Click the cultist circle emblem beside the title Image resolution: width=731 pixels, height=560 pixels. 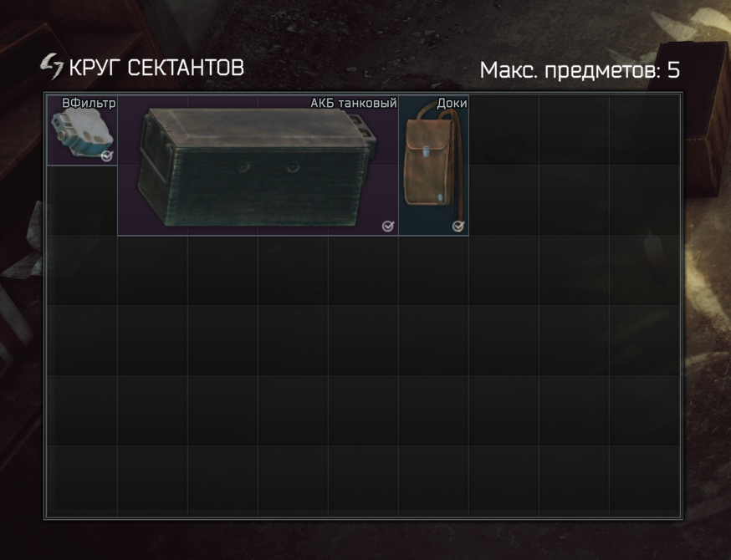tap(52, 67)
